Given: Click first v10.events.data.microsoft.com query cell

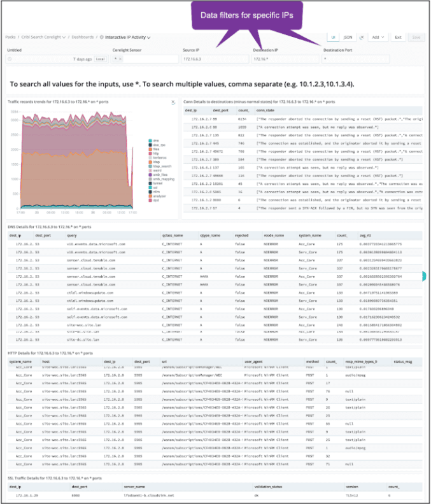Looking at the screenshot, I should pyautogui.click(x=96, y=244).
